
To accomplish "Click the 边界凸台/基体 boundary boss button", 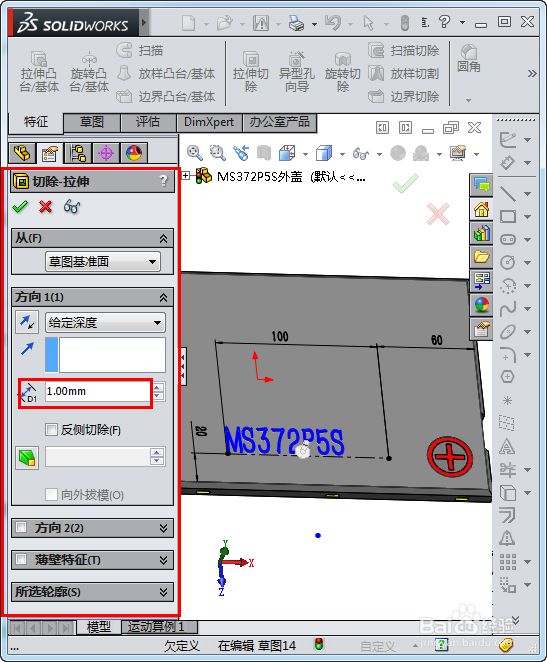I will click(165, 96).
